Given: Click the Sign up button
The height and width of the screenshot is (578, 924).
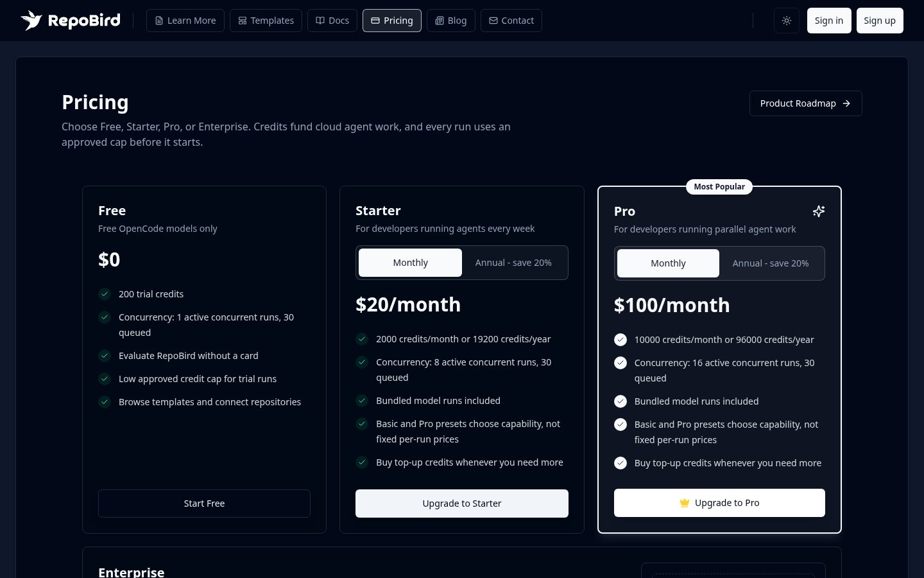Looking at the screenshot, I should (880, 21).
